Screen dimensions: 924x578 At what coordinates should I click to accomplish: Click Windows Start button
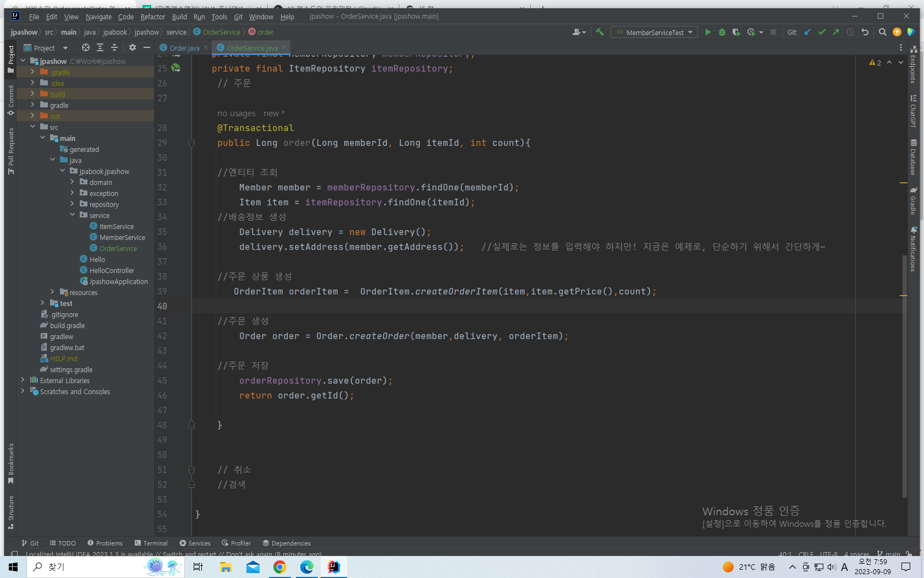[13, 567]
